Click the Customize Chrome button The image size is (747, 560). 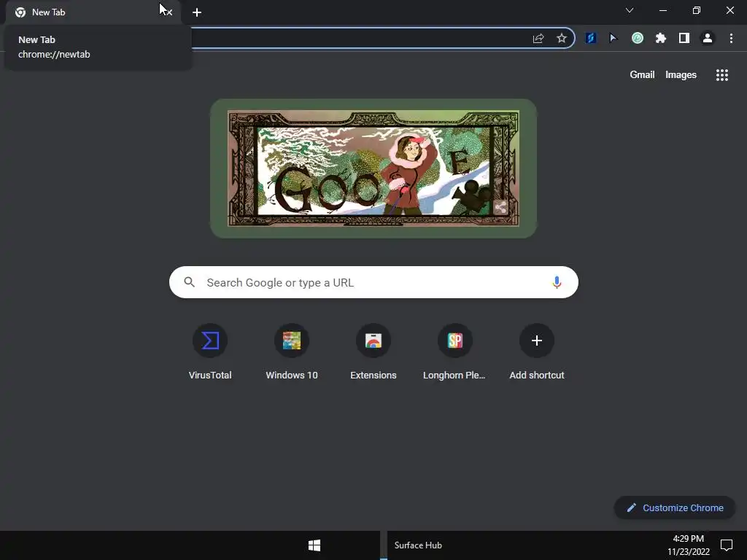coord(675,507)
